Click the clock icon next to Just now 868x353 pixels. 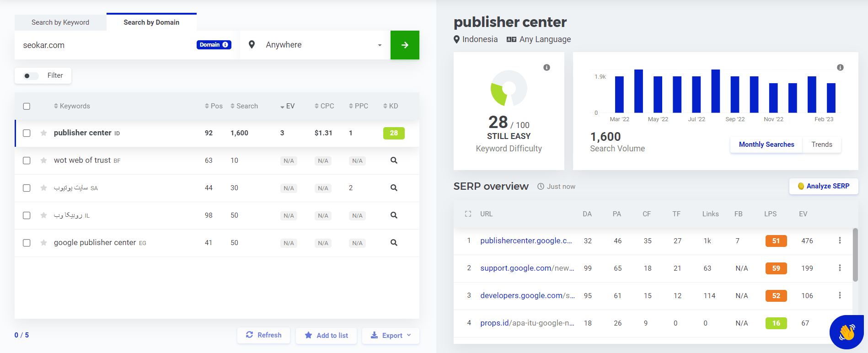pyautogui.click(x=541, y=187)
